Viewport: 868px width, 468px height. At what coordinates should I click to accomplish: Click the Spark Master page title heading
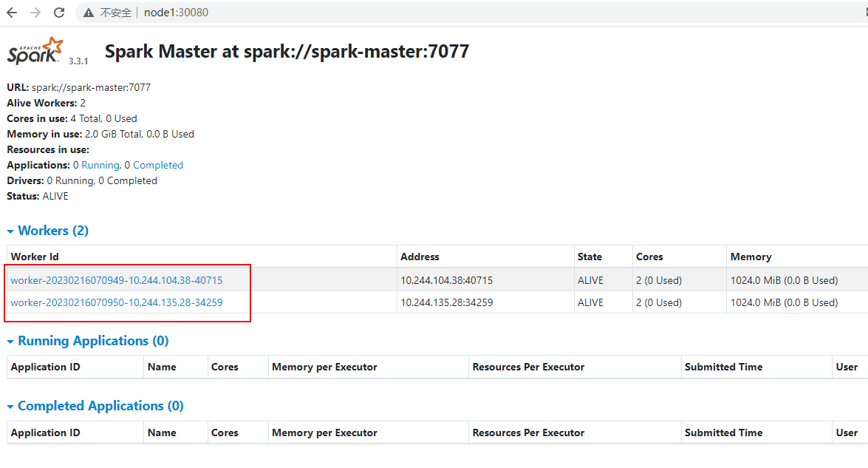287,52
